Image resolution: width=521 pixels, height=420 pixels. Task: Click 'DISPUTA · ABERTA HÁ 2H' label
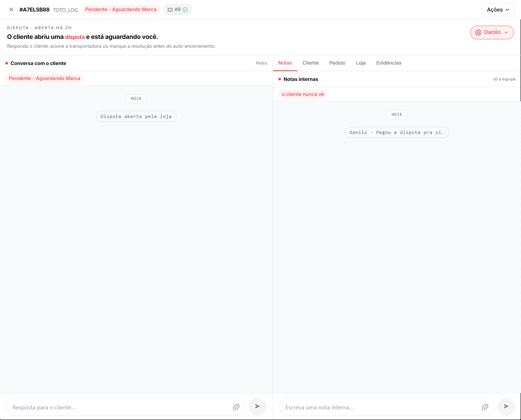pyautogui.click(x=39, y=28)
